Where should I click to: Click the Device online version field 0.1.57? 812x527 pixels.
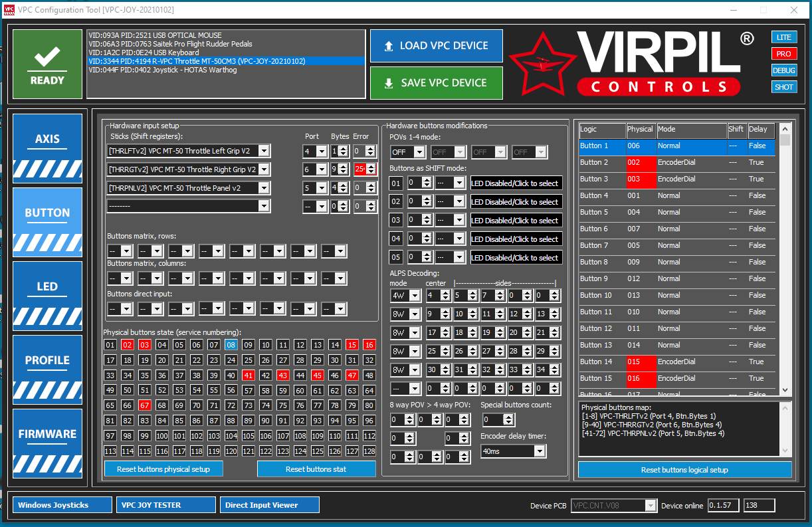723,506
